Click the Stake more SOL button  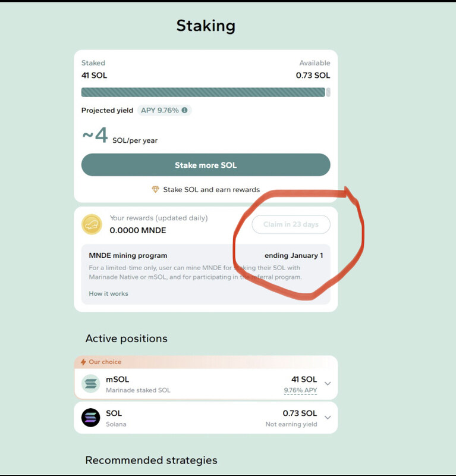pyautogui.click(x=206, y=165)
